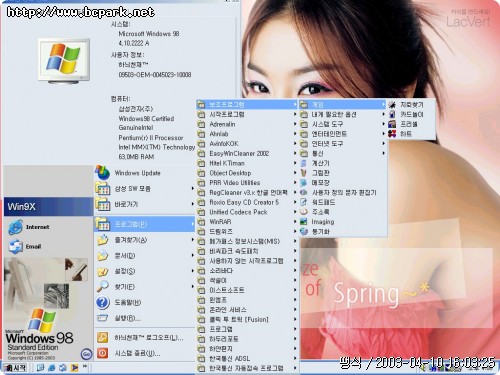500x375 pixels.
Task: Open the Unified Codecs Pack folder
Action: click(247, 212)
